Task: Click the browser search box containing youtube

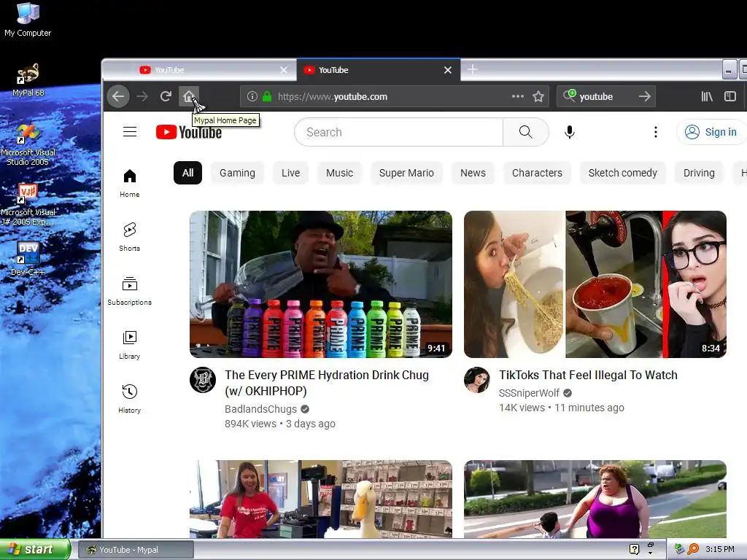Action: pyautogui.click(x=607, y=97)
